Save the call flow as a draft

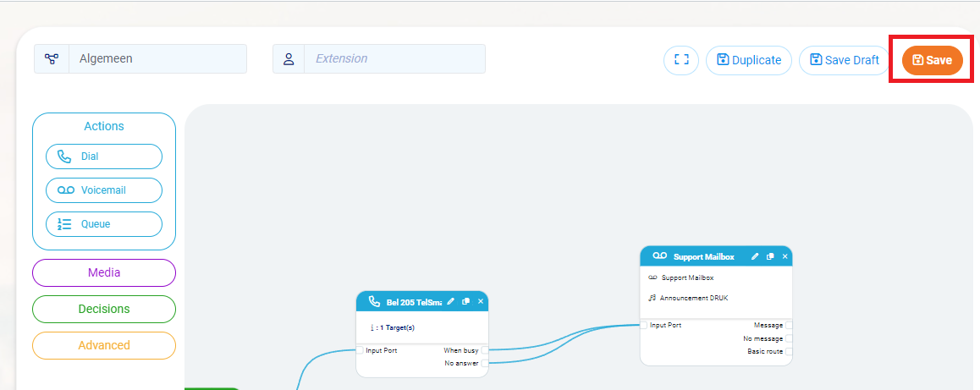click(x=844, y=60)
